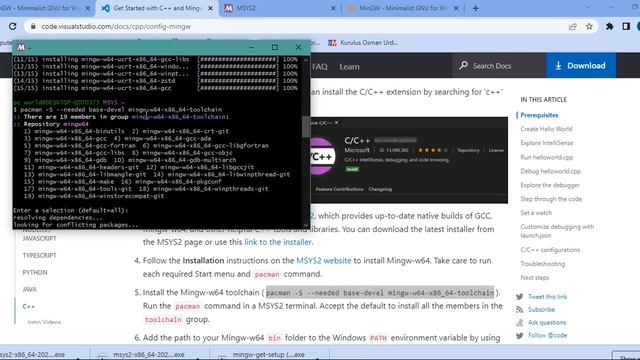The height and width of the screenshot is (360, 640).
Task: Jump to Create Hello World section
Action: pyautogui.click(x=546, y=129)
